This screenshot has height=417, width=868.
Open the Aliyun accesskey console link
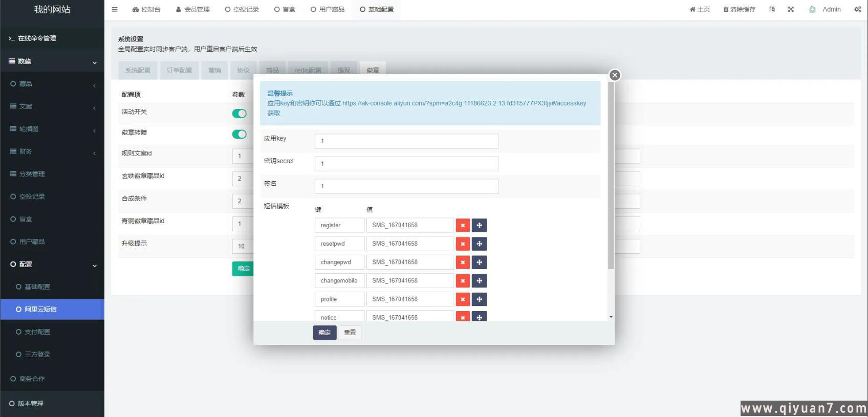tap(464, 103)
